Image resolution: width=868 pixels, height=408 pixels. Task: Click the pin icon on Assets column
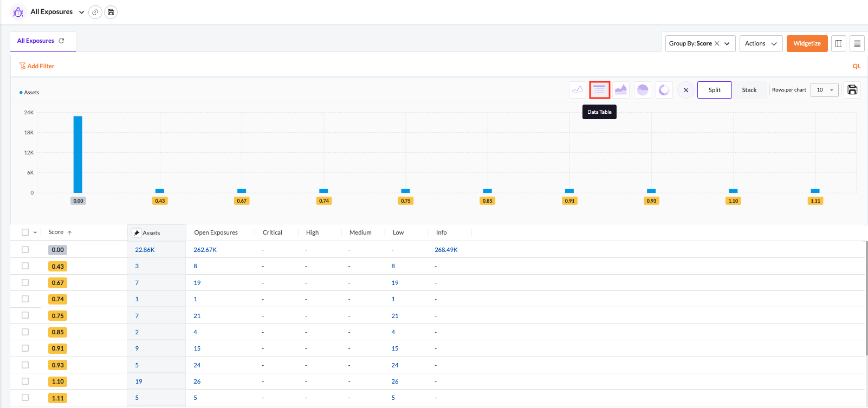[x=137, y=233]
